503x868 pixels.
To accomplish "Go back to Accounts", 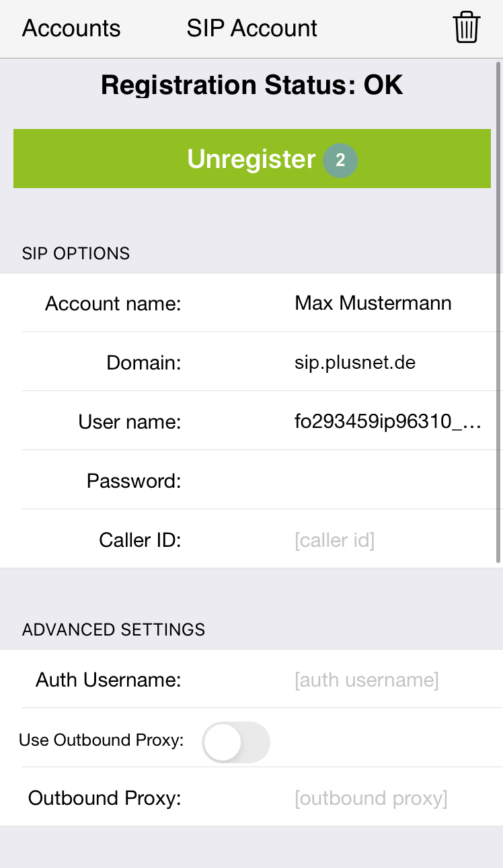I will click(x=71, y=28).
